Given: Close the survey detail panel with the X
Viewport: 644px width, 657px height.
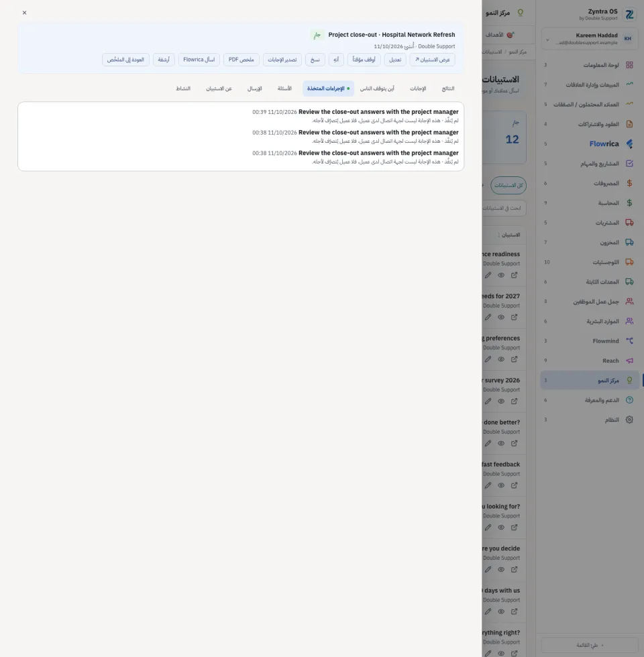Looking at the screenshot, I should (x=24, y=13).
